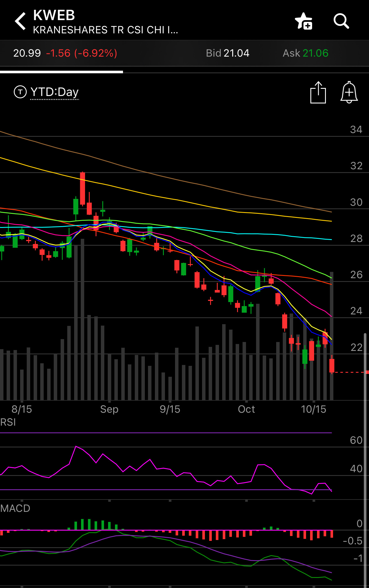Tap the back arrow next to KWEB
369x588 pixels.
coord(20,21)
